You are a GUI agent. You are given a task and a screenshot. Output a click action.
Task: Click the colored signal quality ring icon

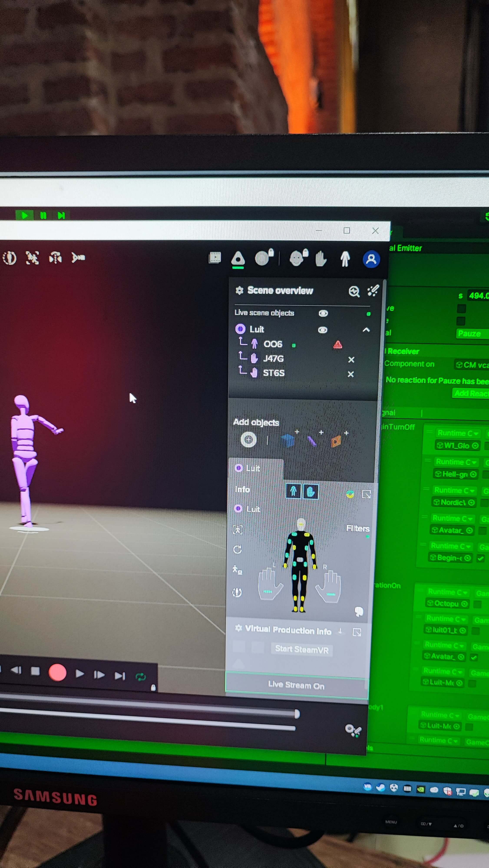point(350,494)
